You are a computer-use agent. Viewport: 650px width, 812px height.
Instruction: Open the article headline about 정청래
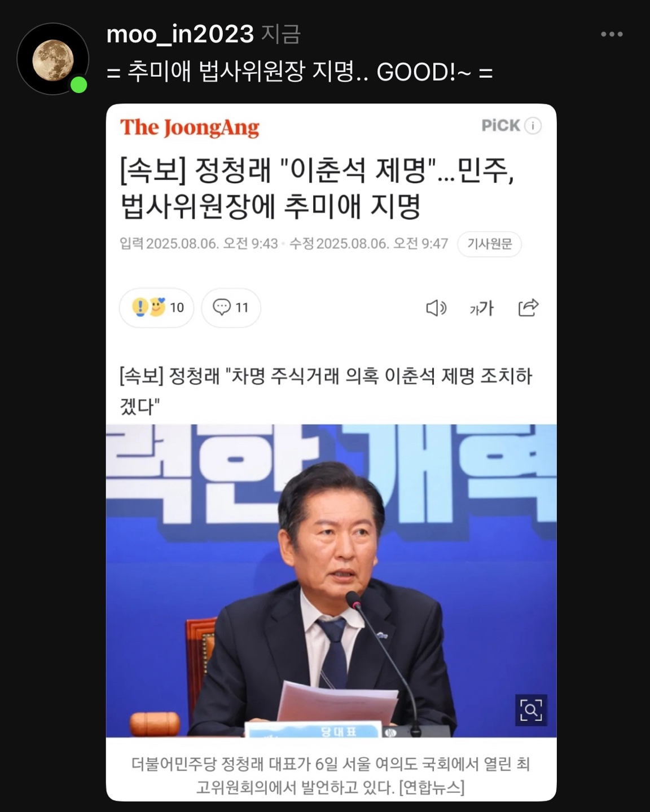coord(317,188)
